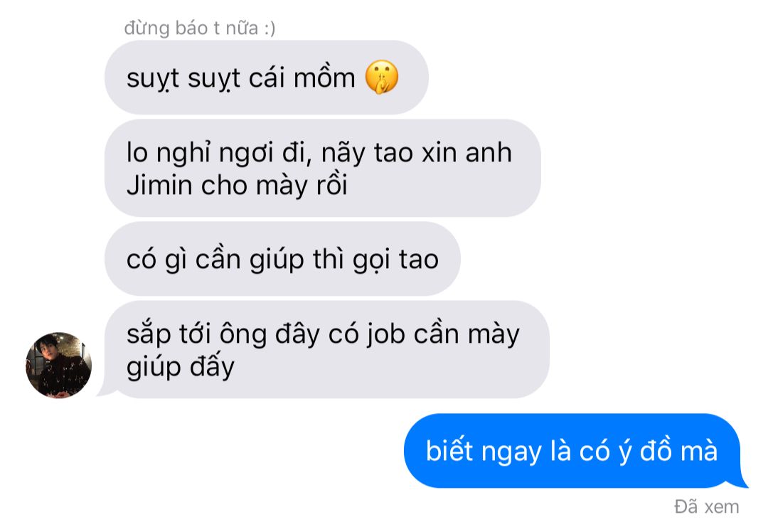Image resolution: width=768 pixels, height=532 pixels.
Task: Click the ":)" smiley in the nickname
Action: click(x=270, y=28)
